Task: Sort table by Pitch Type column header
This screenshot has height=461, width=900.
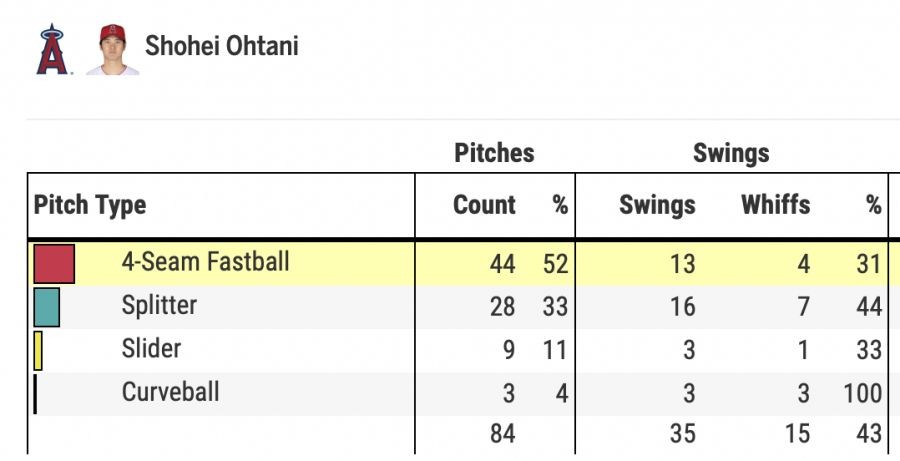Action: coord(90,206)
